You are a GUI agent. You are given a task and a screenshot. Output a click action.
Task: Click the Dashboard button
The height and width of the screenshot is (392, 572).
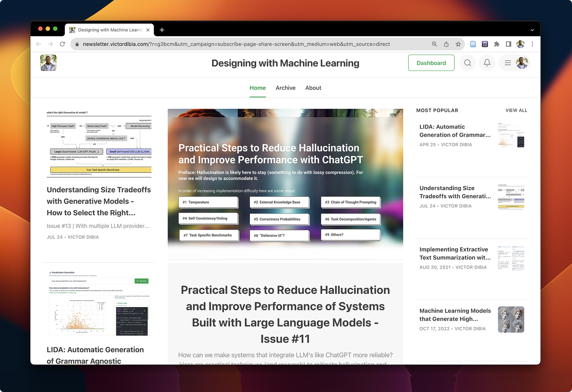(431, 63)
